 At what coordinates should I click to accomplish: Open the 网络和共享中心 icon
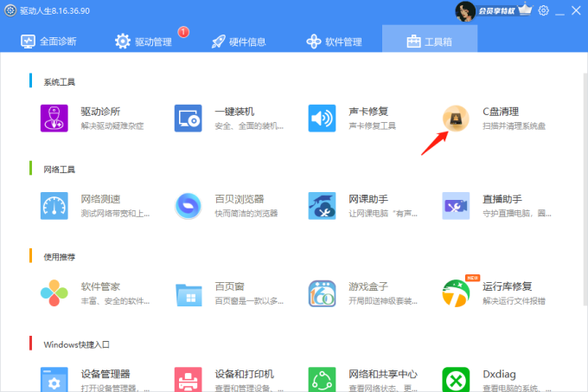pyautogui.click(x=322, y=380)
